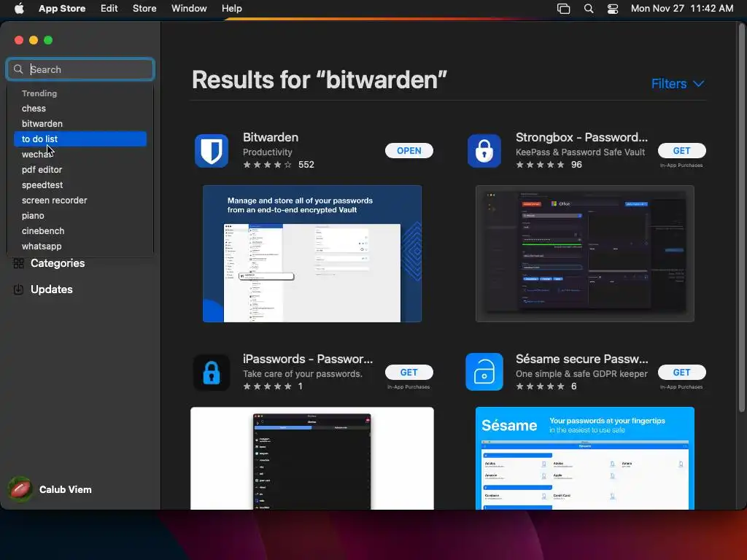Open iPasswords screenshot preview
Viewport: 747px width, 560px height.
312,458
